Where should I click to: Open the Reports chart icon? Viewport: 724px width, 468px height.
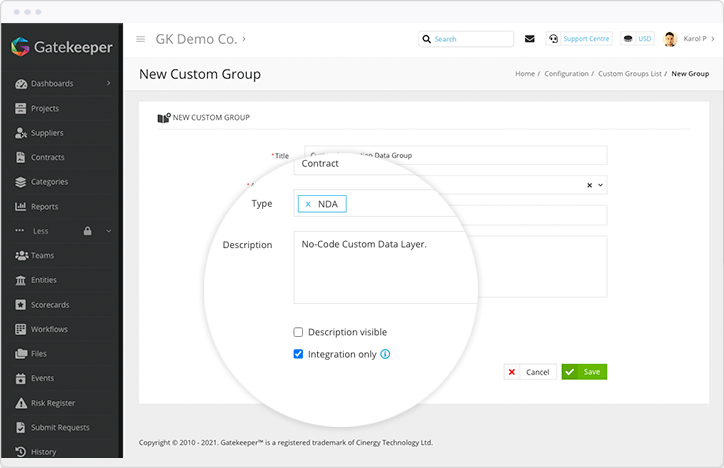coord(20,206)
